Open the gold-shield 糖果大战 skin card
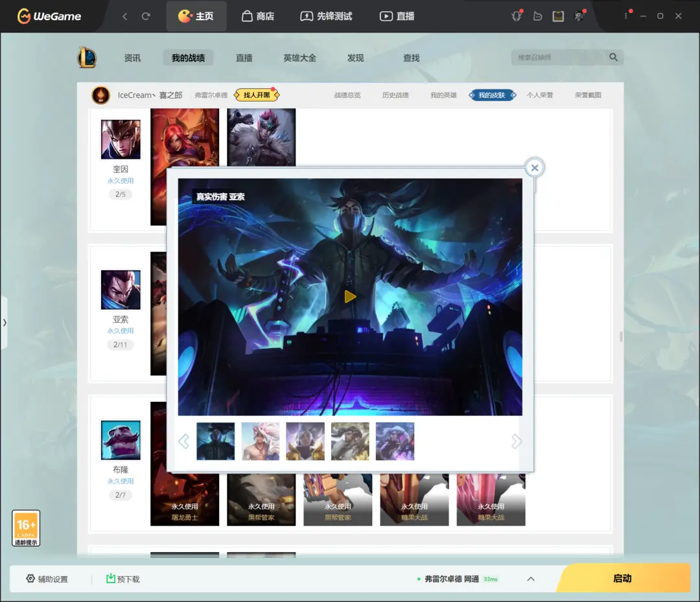Viewport: 700px width, 602px height. 414,500
